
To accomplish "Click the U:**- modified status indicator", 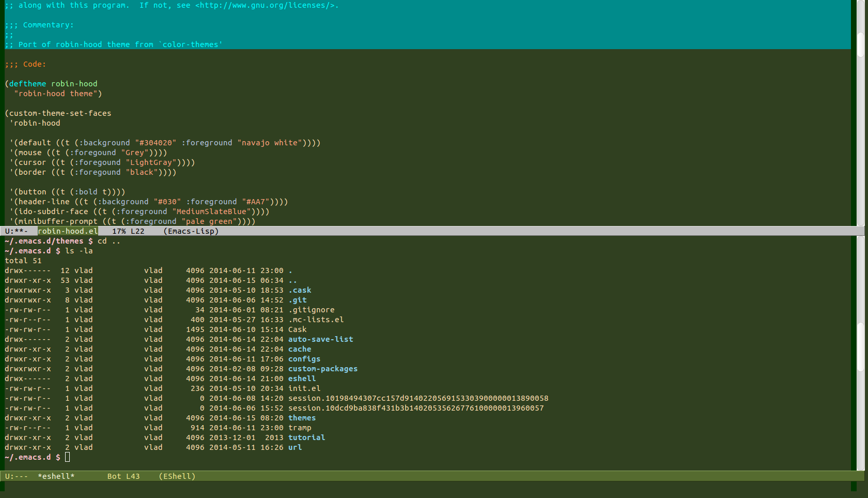I will pos(17,231).
